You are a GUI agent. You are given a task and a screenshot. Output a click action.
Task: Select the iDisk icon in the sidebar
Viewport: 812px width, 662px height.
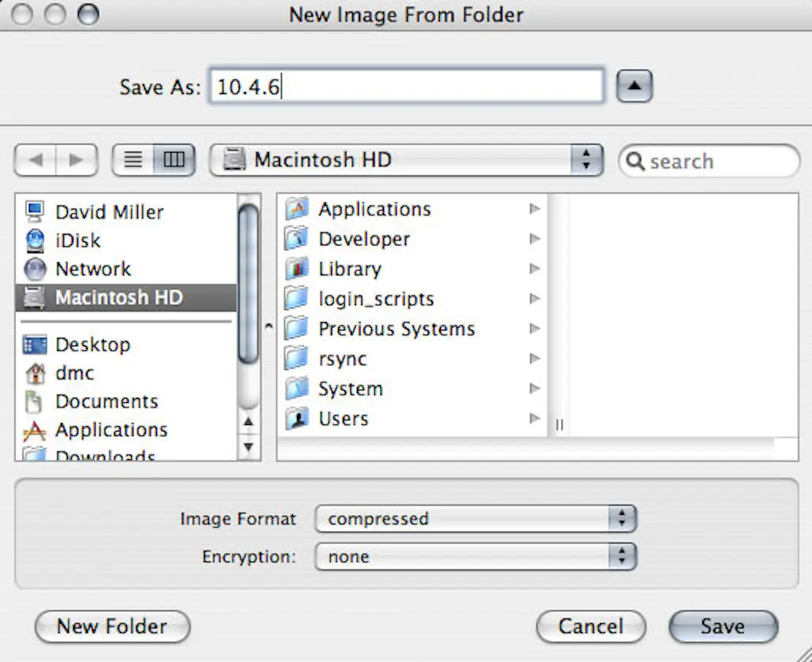[76, 240]
